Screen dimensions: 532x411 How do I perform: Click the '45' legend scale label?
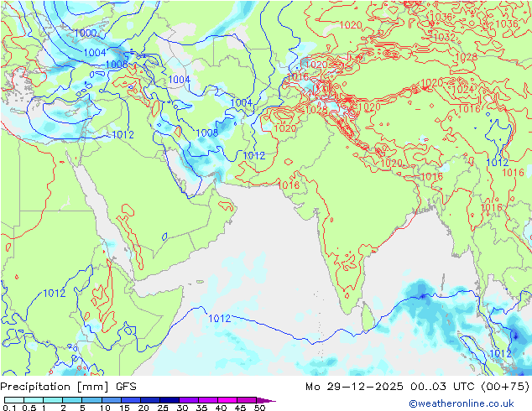click(x=240, y=408)
